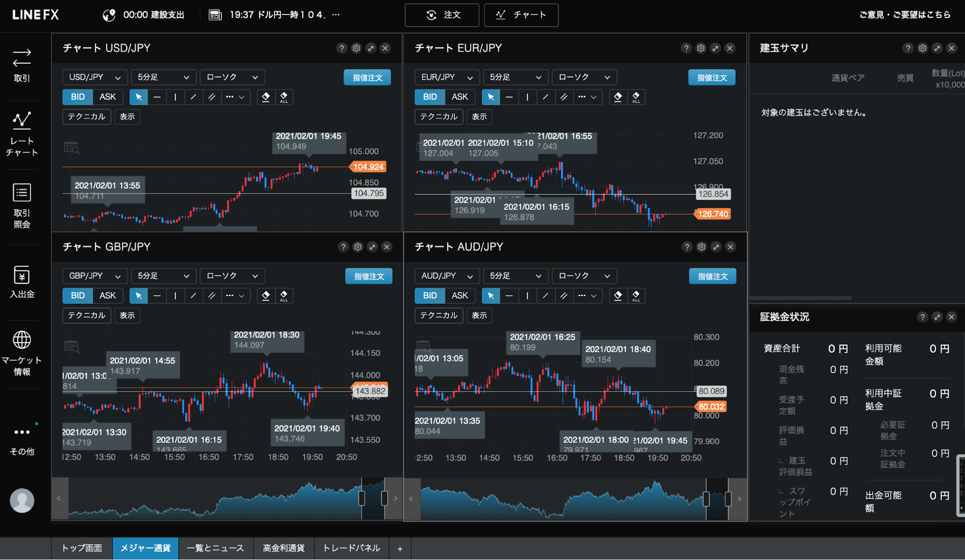The height and width of the screenshot is (560, 965).
Task: Switch to the メジャー通貨 tab
Action: point(145,548)
